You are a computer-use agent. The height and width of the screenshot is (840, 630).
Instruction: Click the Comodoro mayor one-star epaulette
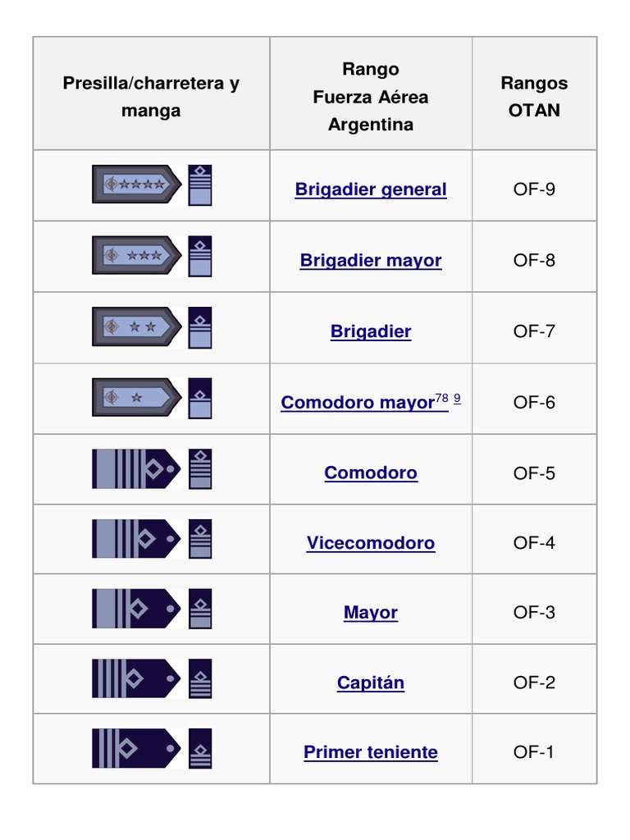tap(137, 398)
